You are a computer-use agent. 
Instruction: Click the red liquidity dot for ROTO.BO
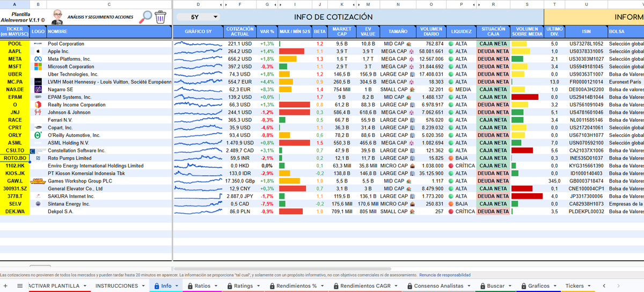point(451,158)
